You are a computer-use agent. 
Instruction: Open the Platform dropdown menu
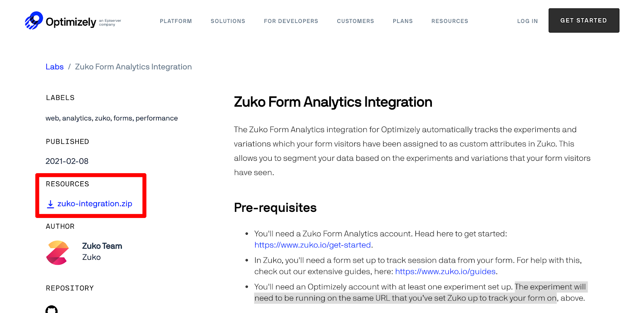tap(175, 21)
